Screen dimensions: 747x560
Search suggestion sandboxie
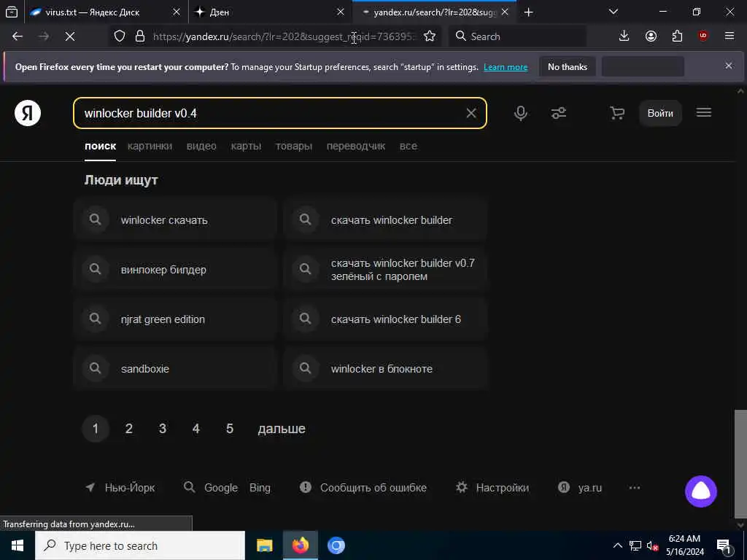click(175, 368)
